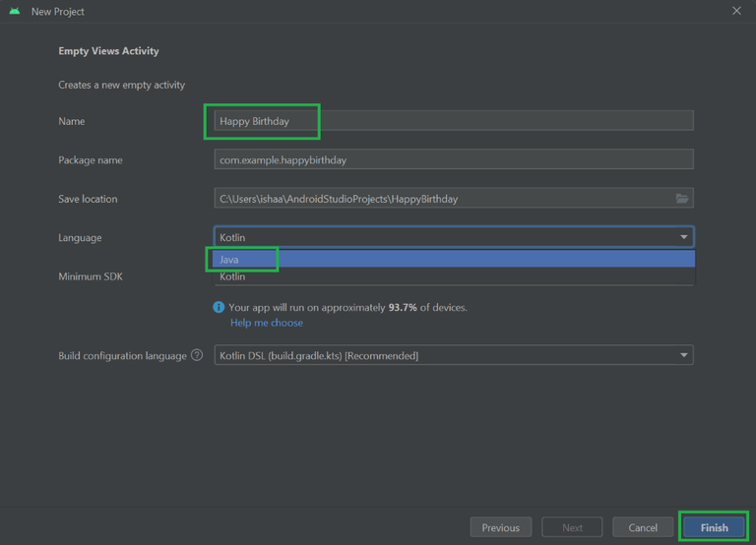Focus the Name field containing Happy Birthday
The height and width of the screenshot is (545, 756).
click(453, 121)
